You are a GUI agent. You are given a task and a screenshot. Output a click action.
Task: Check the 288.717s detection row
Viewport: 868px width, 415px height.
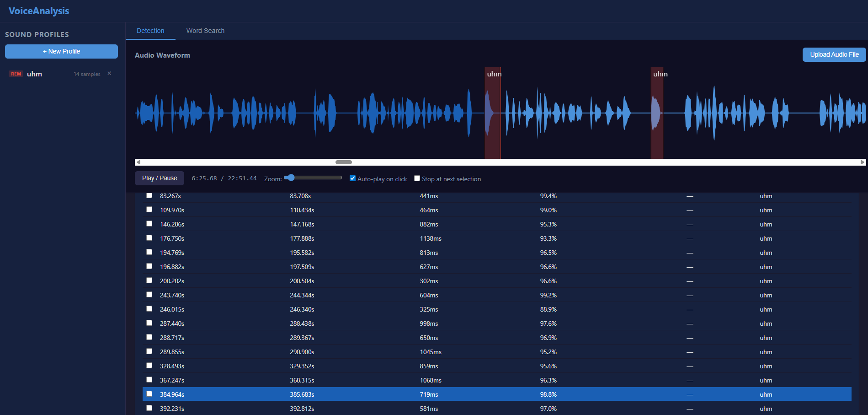pyautogui.click(x=149, y=337)
